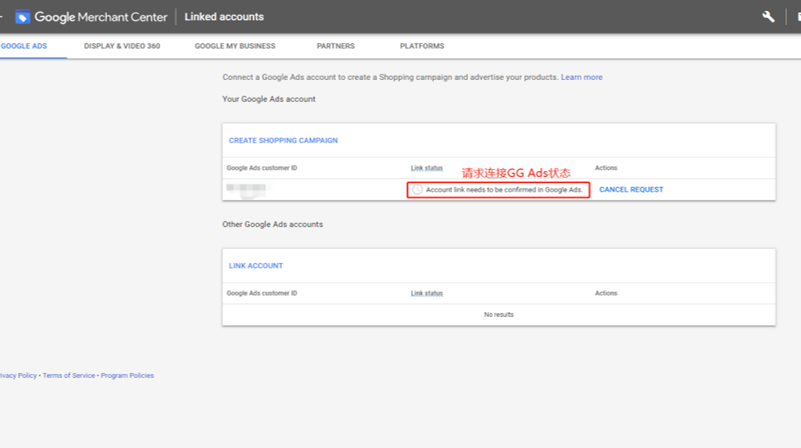This screenshot has height=448, width=801.
Task: Go to the Partners tab
Action: [x=336, y=46]
